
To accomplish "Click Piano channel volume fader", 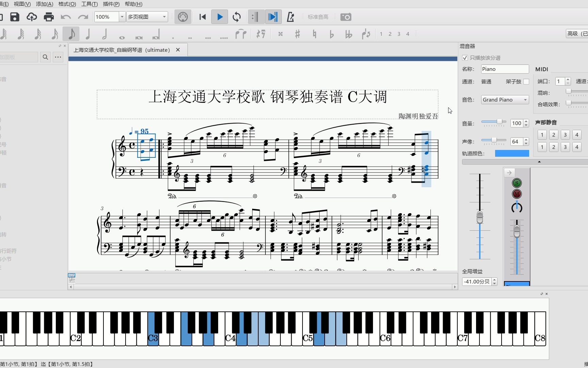I will (x=517, y=232).
